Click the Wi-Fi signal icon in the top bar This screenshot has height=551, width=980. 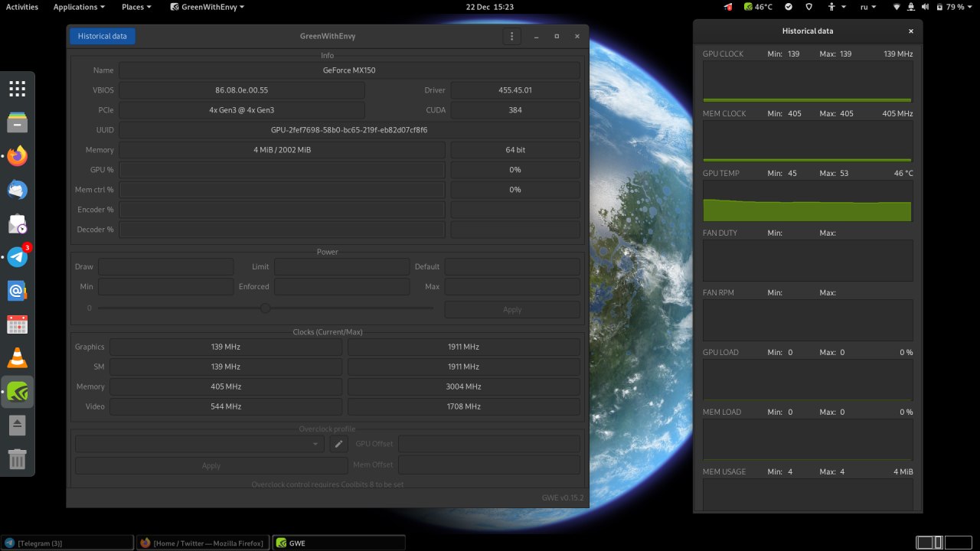tap(897, 7)
